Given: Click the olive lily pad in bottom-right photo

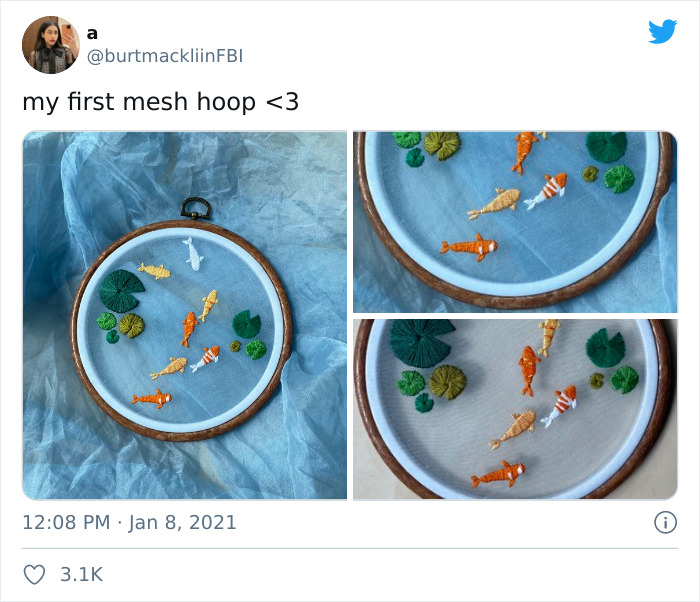Looking at the screenshot, I should point(449,380).
